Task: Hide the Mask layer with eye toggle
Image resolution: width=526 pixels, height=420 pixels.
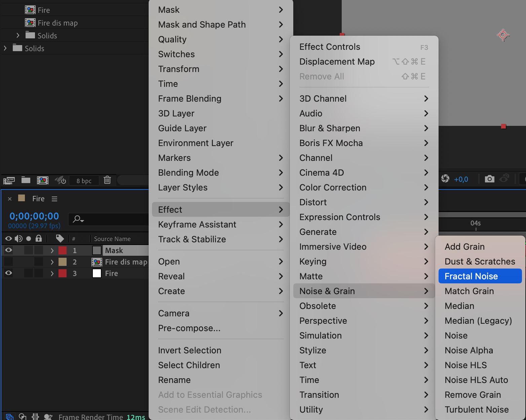Action: click(8, 250)
